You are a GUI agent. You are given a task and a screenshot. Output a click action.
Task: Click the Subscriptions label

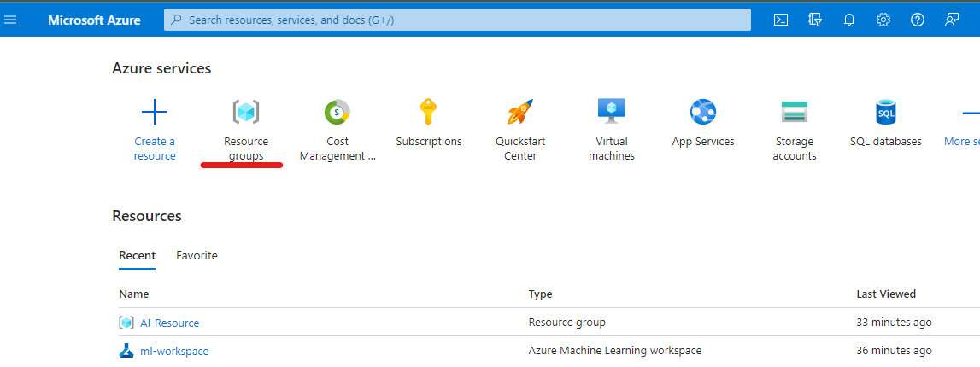click(x=429, y=142)
